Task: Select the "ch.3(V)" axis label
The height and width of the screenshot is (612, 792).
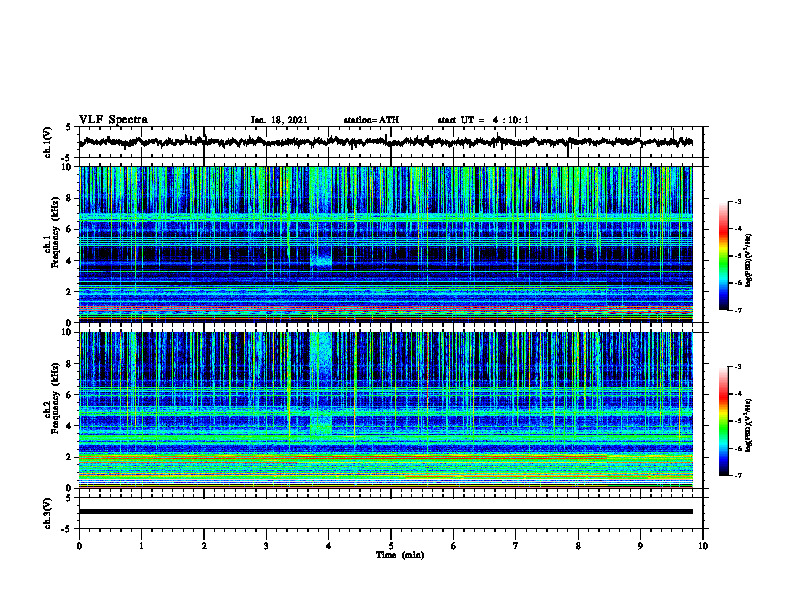Action: (x=48, y=513)
